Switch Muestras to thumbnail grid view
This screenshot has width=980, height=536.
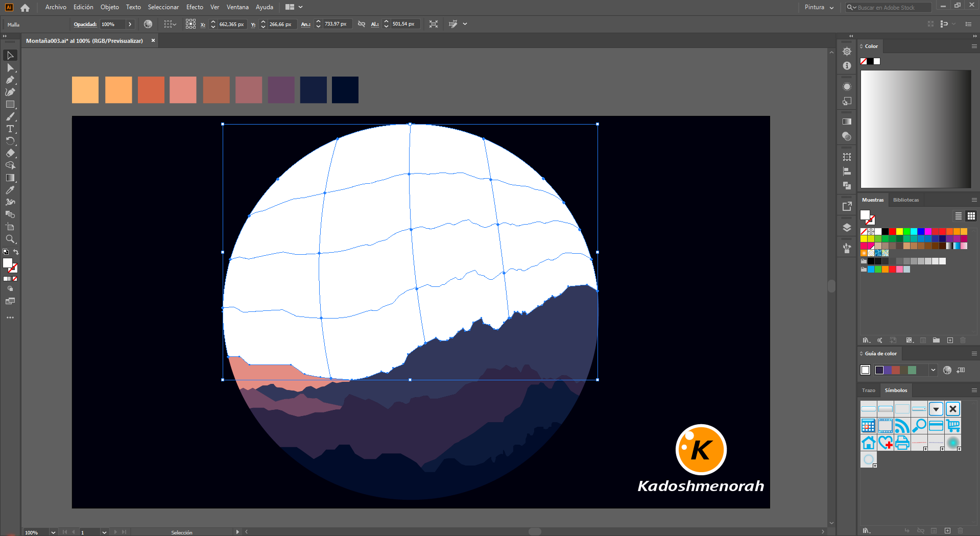point(971,216)
